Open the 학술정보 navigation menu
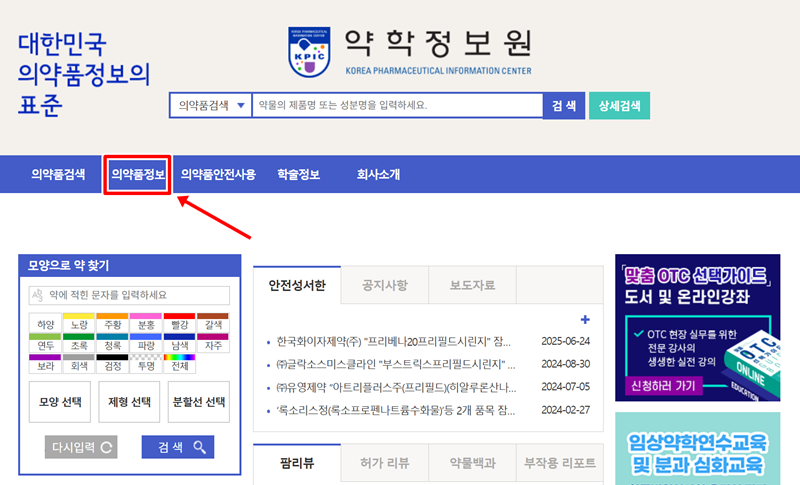This screenshot has width=800, height=485. tap(298, 174)
